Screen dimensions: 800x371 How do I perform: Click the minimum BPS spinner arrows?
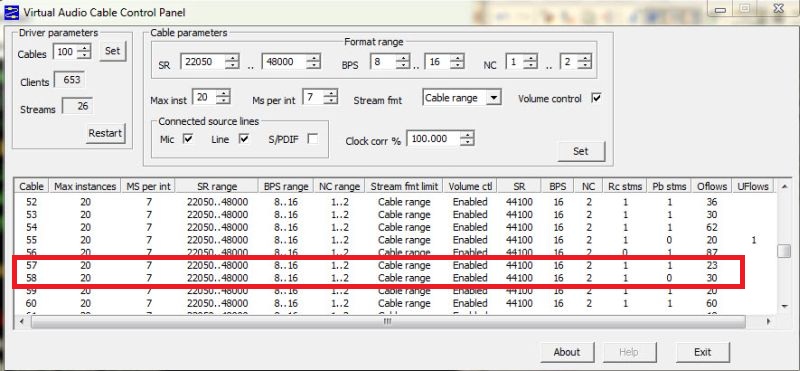point(403,62)
